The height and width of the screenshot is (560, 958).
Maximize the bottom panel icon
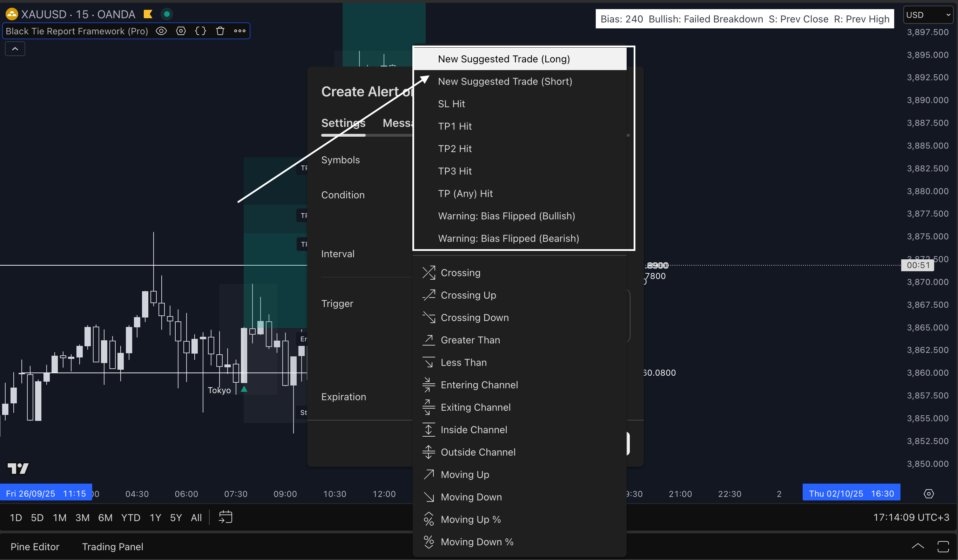tap(943, 546)
